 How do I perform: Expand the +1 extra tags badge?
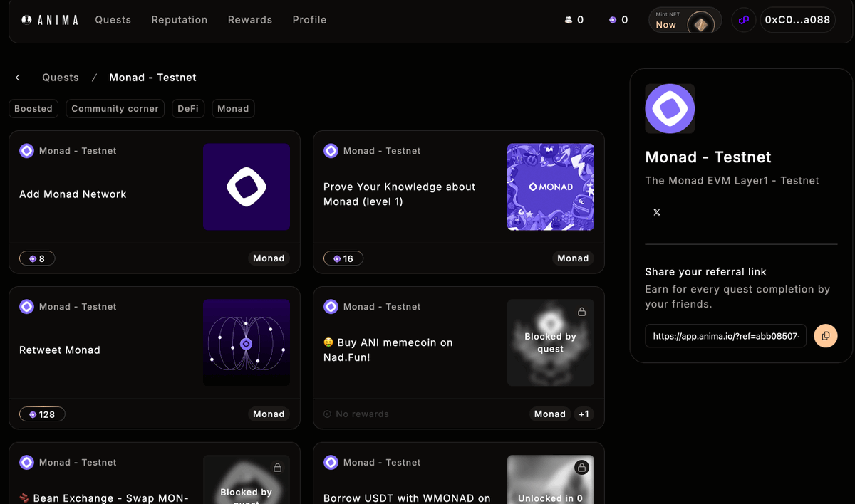pyautogui.click(x=584, y=414)
